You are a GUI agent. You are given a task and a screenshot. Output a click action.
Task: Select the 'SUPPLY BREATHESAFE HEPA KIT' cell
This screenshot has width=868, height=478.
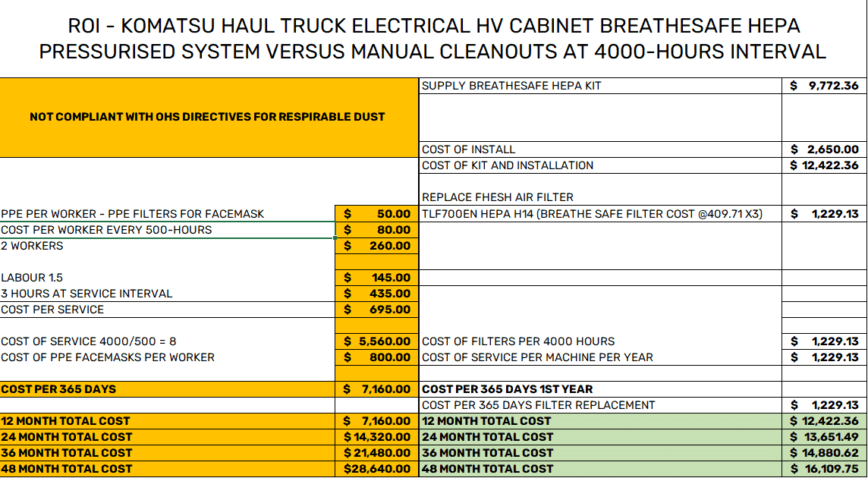point(601,86)
